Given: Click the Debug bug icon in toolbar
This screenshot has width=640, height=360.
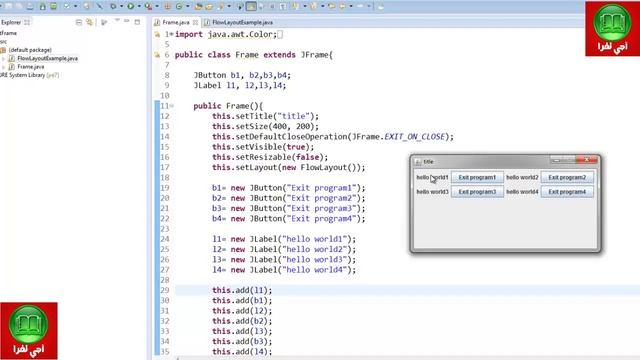Looking at the screenshot, I should click(113, 6).
